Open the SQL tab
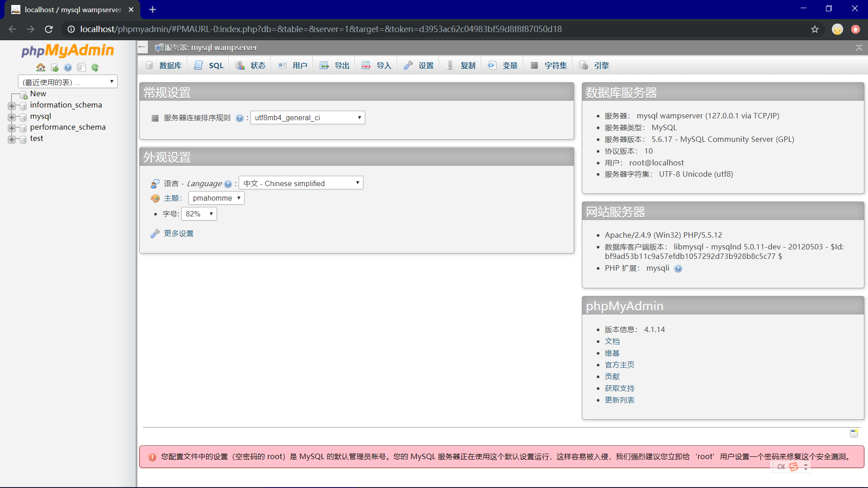 pyautogui.click(x=209, y=66)
